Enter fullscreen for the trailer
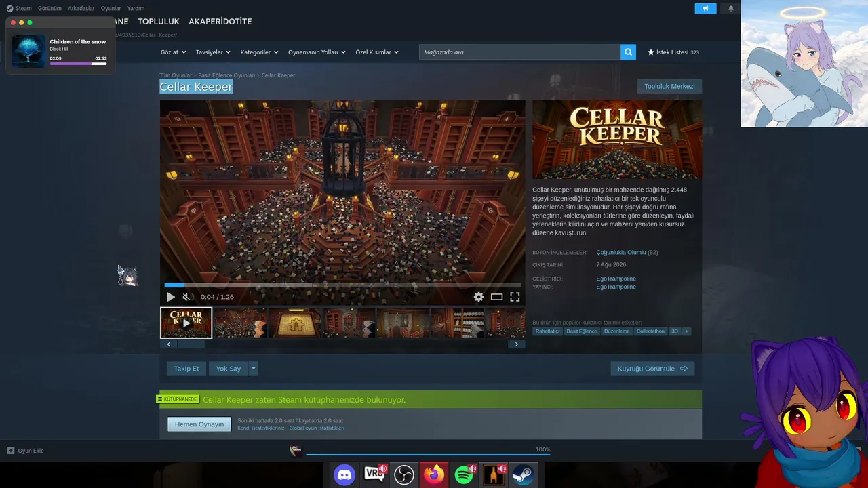 coord(515,297)
